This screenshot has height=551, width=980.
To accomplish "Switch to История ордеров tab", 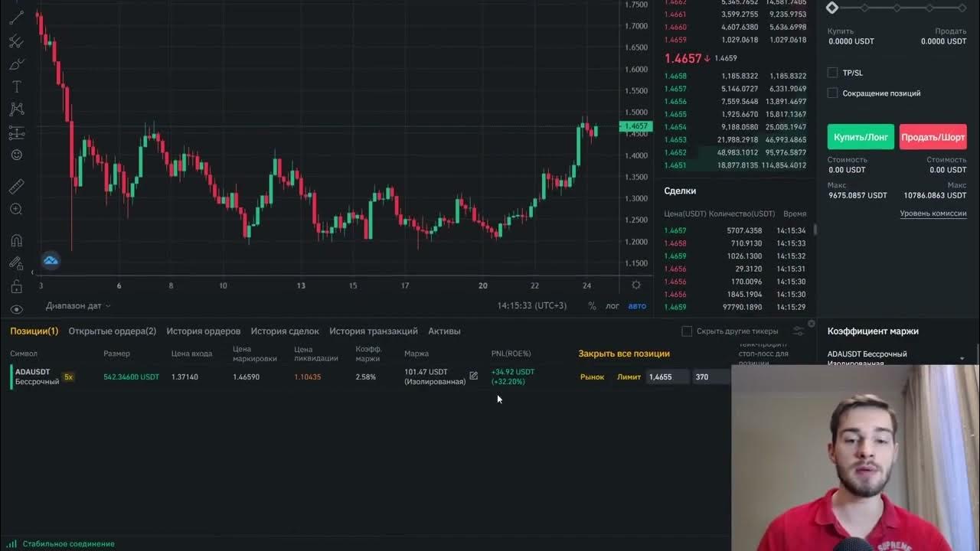I will pyautogui.click(x=204, y=331).
